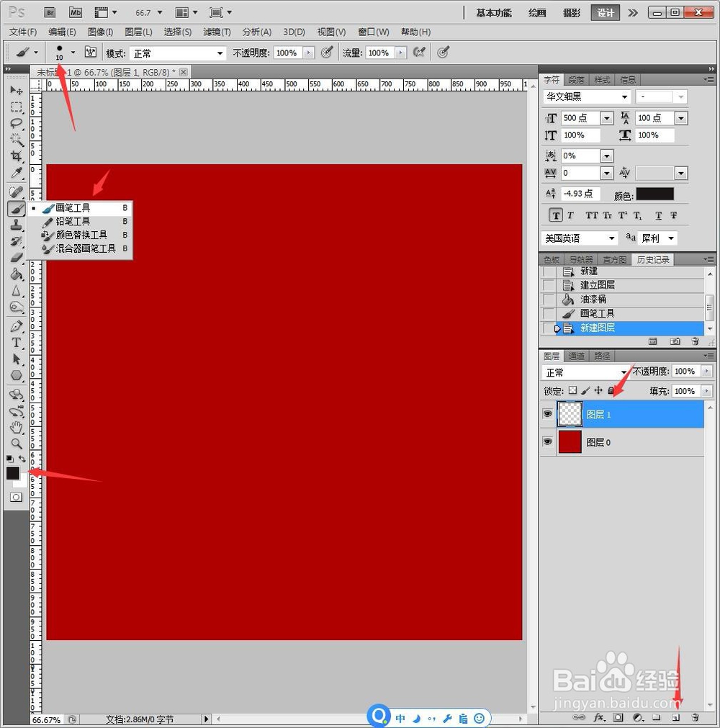
Task: Select the Pen tool
Action: pyautogui.click(x=17, y=326)
